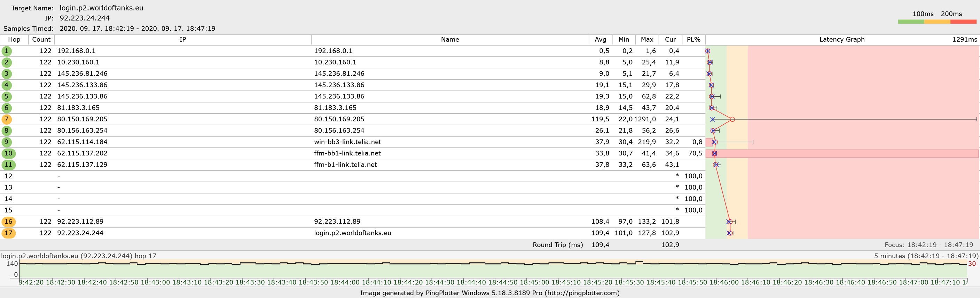Click the PL% column header

pyautogui.click(x=693, y=40)
